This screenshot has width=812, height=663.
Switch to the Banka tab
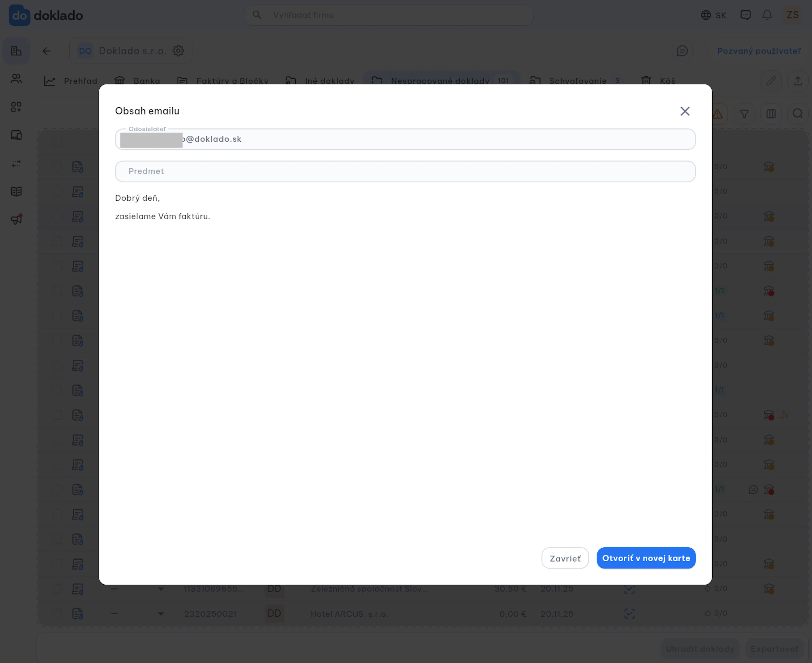tap(137, 81)
